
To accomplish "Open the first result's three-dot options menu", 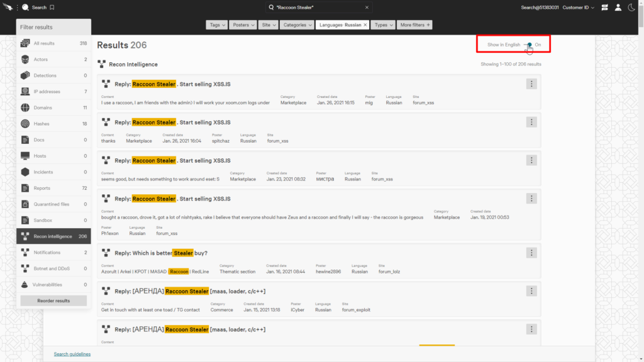I will click(531, 83).
